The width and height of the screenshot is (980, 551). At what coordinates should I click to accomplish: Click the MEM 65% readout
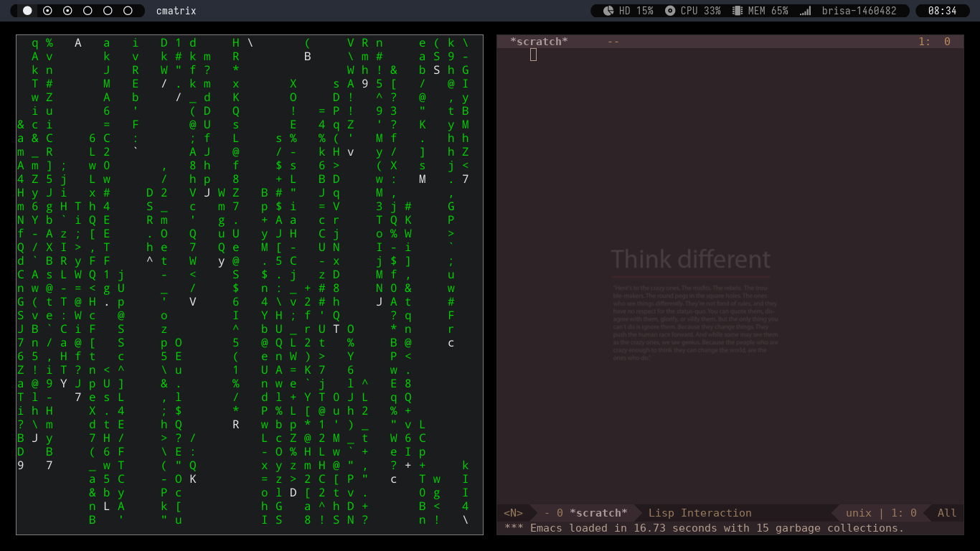(768, 11)
